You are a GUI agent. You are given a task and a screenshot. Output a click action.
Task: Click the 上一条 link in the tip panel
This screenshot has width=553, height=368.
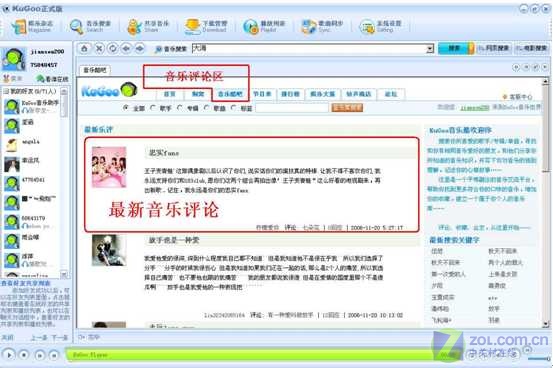pos(39,337)
